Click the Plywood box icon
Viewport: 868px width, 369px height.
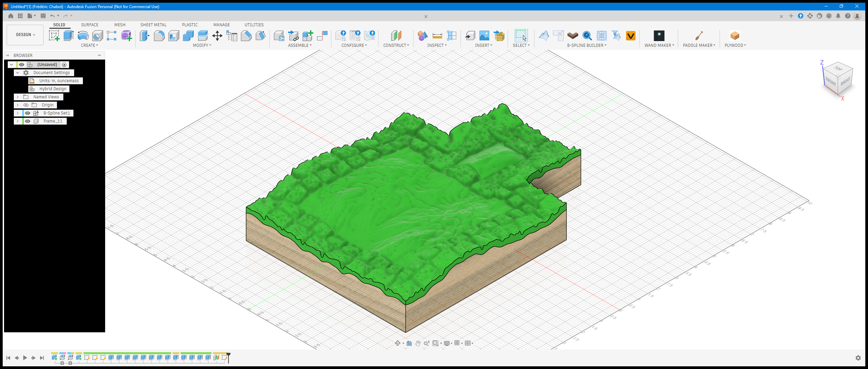coord(735,35)
